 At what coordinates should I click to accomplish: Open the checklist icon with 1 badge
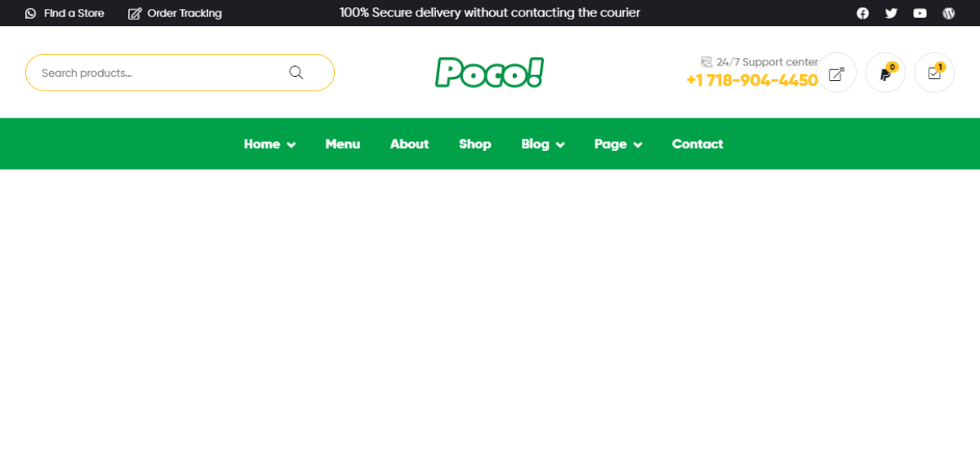(934, 73)
